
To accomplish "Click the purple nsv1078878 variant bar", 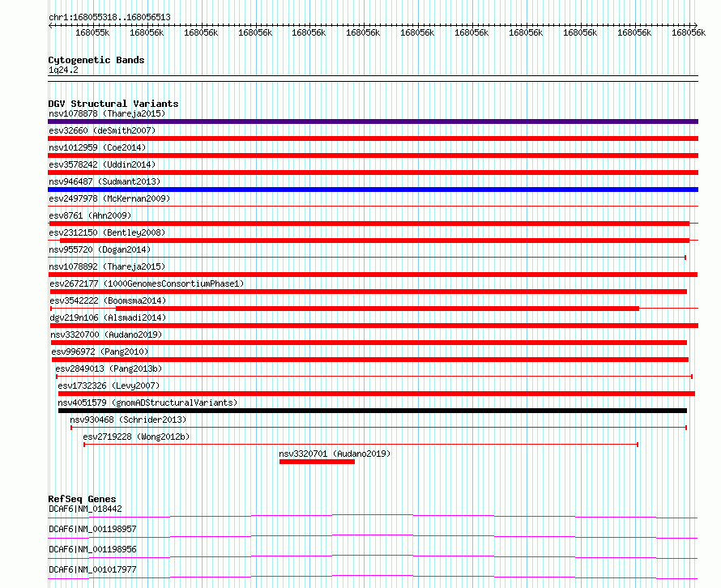I will (x=373, y=121).
